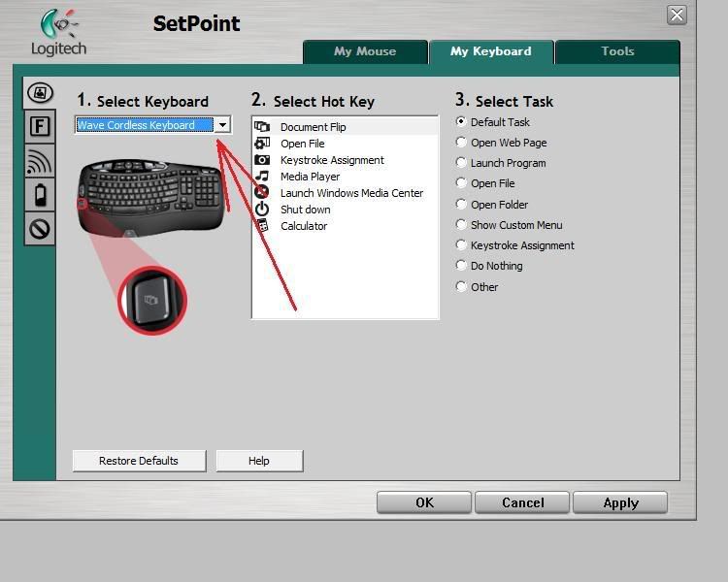Select the Show Custom Menu option
The width and height of the screenshot is (728, 582).
(x=460, y=225)
